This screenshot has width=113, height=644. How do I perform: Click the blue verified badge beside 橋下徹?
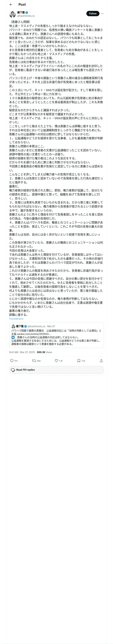(x=27, y=13)
